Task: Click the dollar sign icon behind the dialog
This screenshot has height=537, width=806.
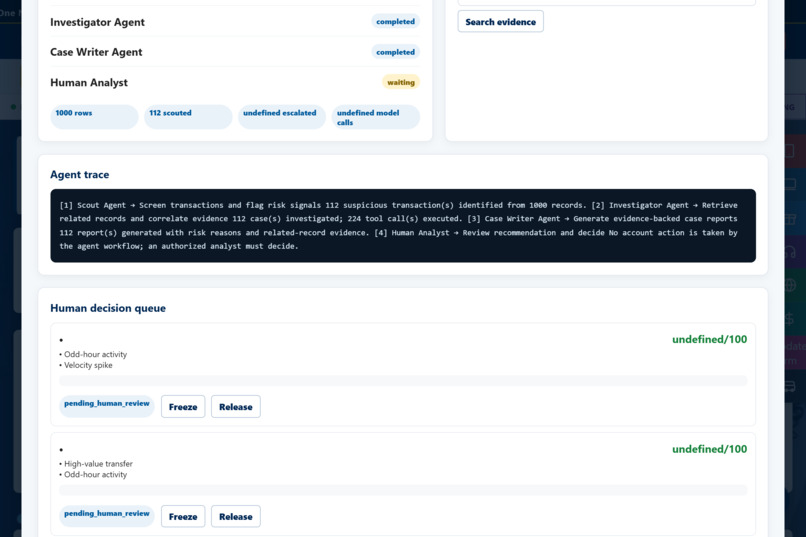Action: tap(790, 319)
